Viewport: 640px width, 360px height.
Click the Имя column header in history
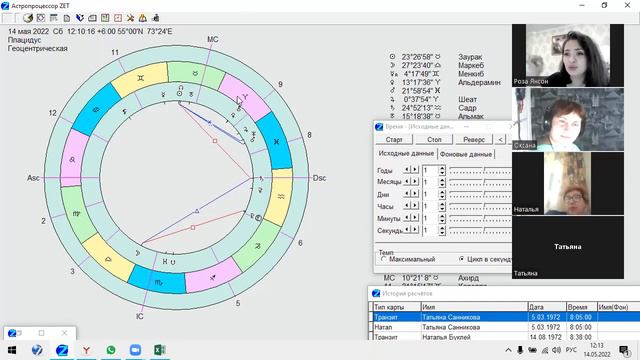coord(474,307)
